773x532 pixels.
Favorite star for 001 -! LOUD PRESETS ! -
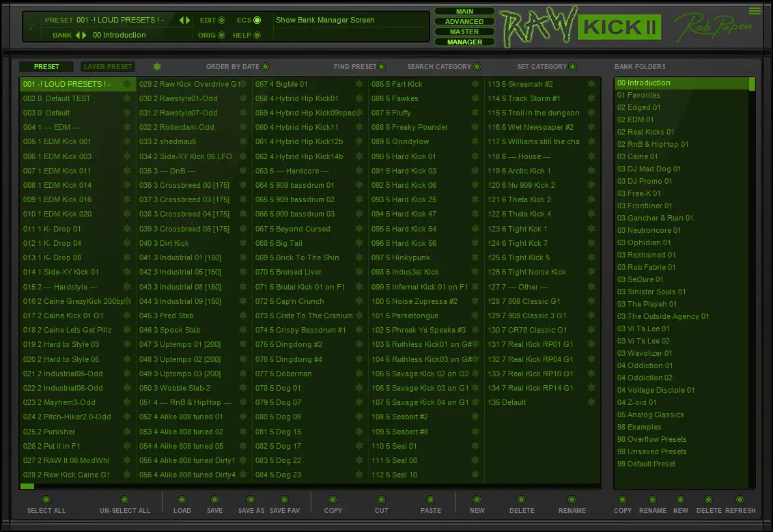127,84
